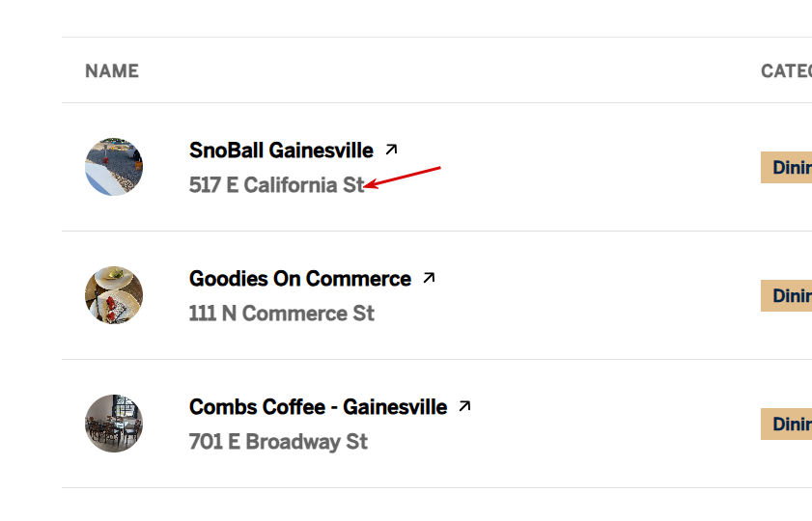This screenshot has width=812, height=521.
Task: Select Dining badge for Goodies On Commerce
Action: (x=788, y=295)
